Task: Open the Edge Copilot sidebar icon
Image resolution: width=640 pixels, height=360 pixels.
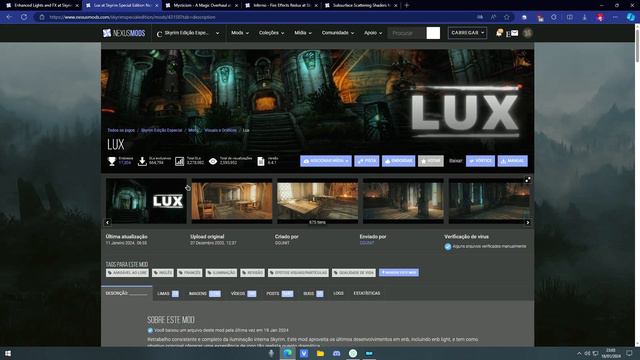Action: tap(630, 17)
